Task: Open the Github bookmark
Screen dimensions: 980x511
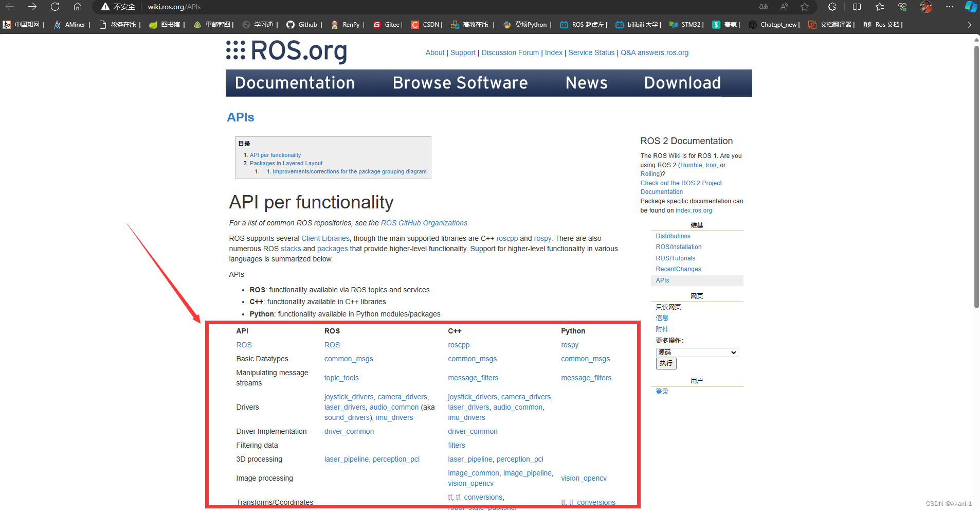Action: pyautogui.click(x=302, y=24)
